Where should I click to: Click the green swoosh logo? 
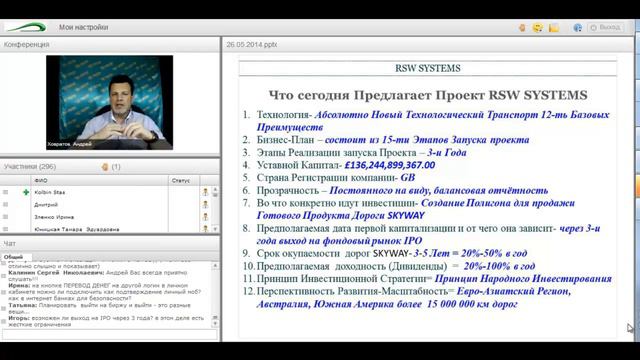(x=26, y=27)
